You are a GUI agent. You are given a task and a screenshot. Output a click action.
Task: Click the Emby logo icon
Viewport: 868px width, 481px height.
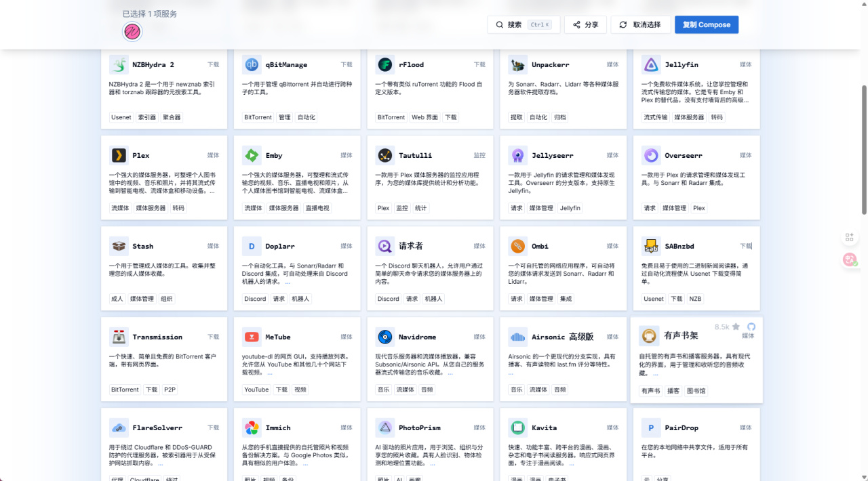[x=252, y=155]
